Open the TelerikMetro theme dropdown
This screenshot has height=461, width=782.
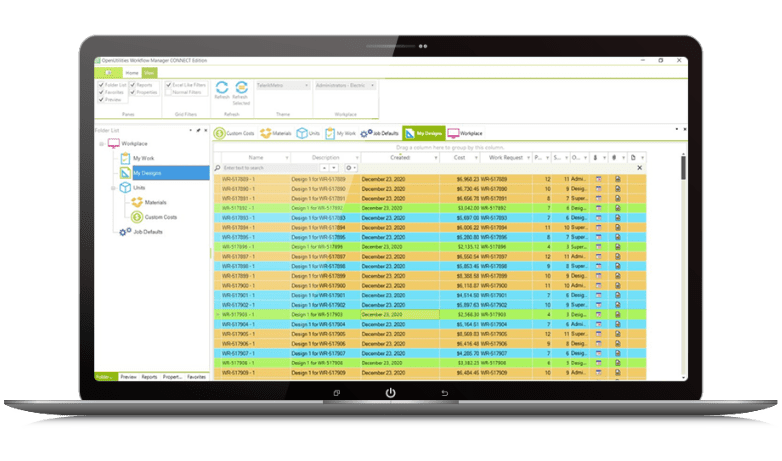281,86
